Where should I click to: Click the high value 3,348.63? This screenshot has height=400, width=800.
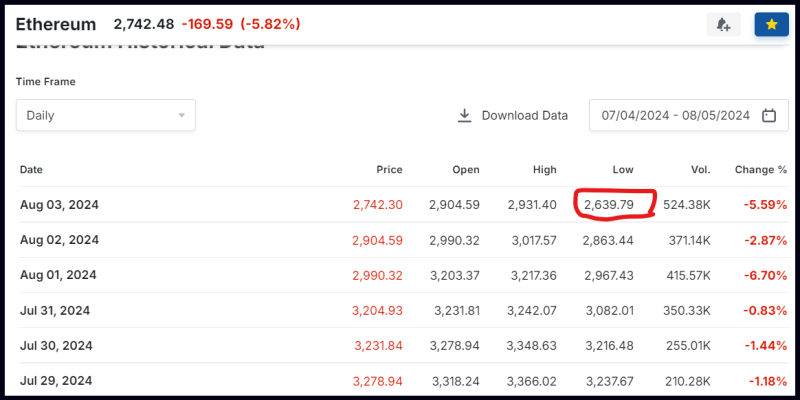pos(532,345)
